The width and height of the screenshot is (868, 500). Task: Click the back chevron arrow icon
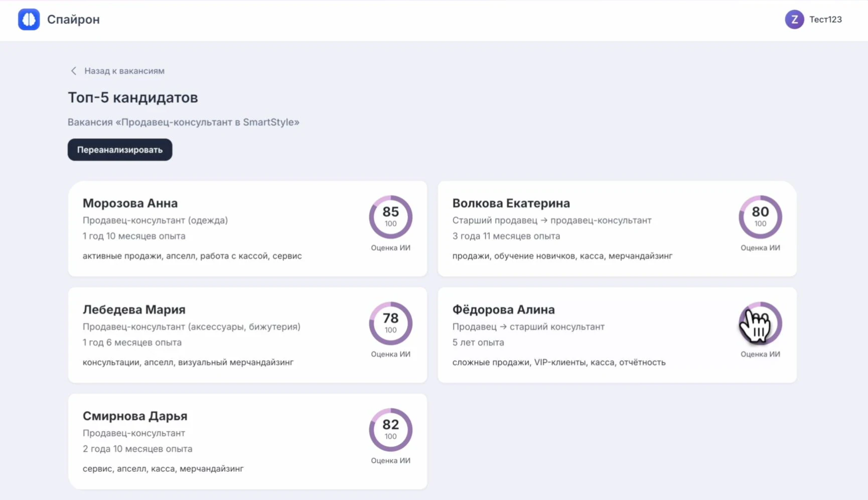[74, 71]
